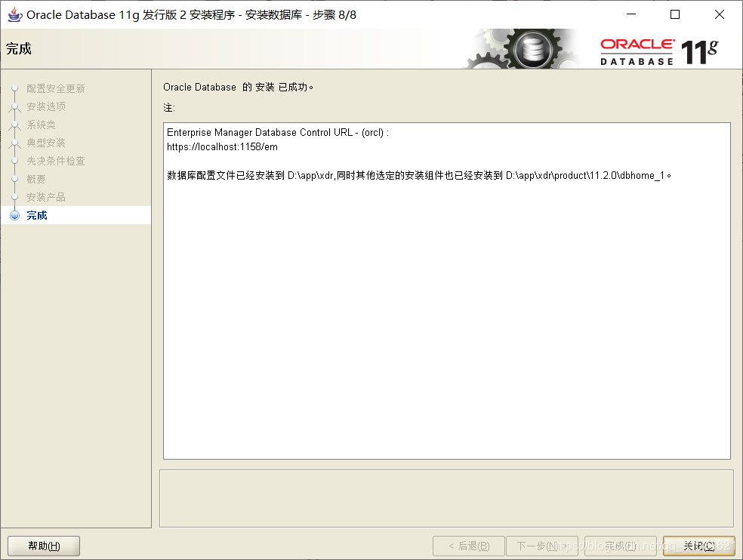Click the disabled 下一步(N) next button
The height and width of the screenshot is (560, 743).
tap(542, 546)
